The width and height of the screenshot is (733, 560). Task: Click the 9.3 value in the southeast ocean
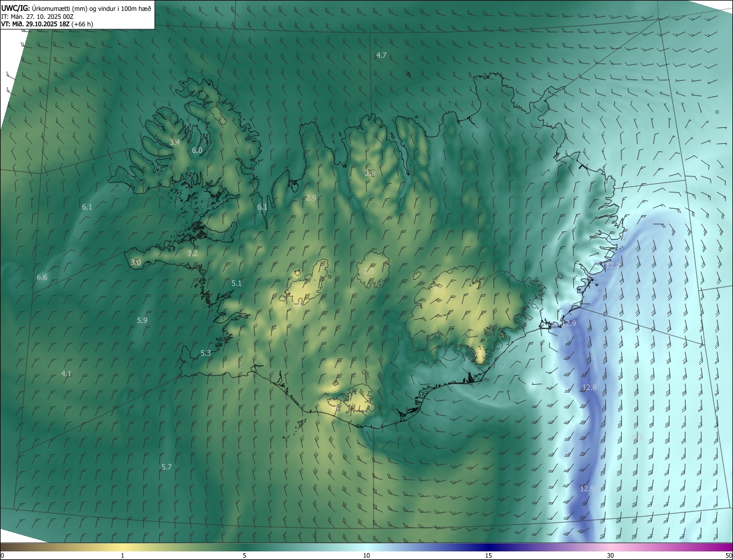click(637, 437)
